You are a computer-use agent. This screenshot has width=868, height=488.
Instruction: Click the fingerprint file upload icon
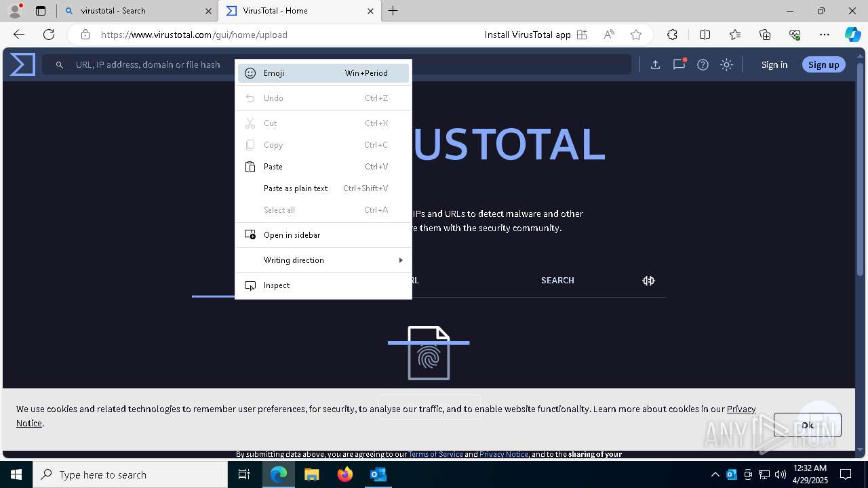click(429, 352)
